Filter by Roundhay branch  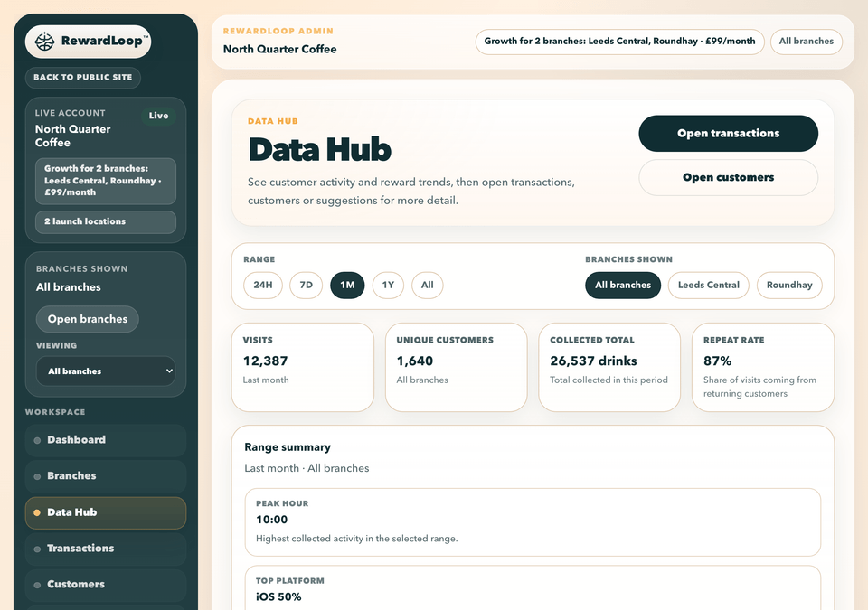(789, 285)
